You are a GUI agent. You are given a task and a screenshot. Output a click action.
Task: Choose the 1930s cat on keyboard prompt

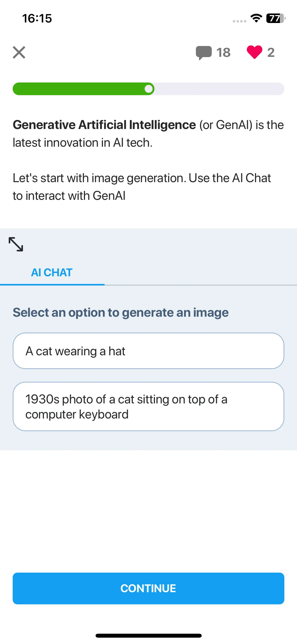point(148,407)
